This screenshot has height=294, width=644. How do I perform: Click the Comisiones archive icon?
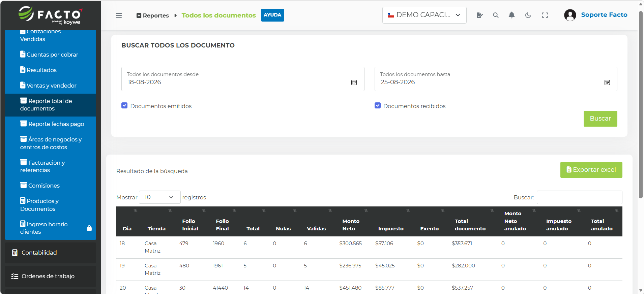click(x=24, y=185)
